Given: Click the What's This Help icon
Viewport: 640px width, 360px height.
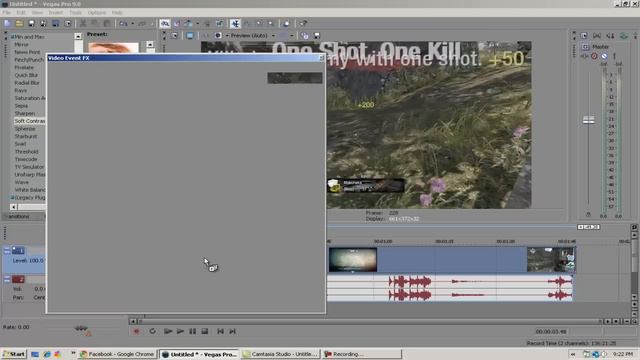Looking at the screenshot, I should pyautogui.click(x=304, y=24).
